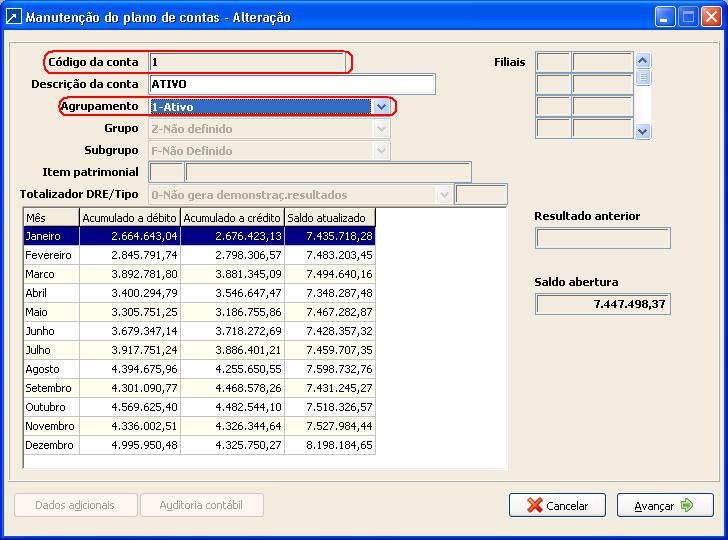Click the Auditoria contábil button
Viewport: 728px width, 540px height.
(202, 505)
